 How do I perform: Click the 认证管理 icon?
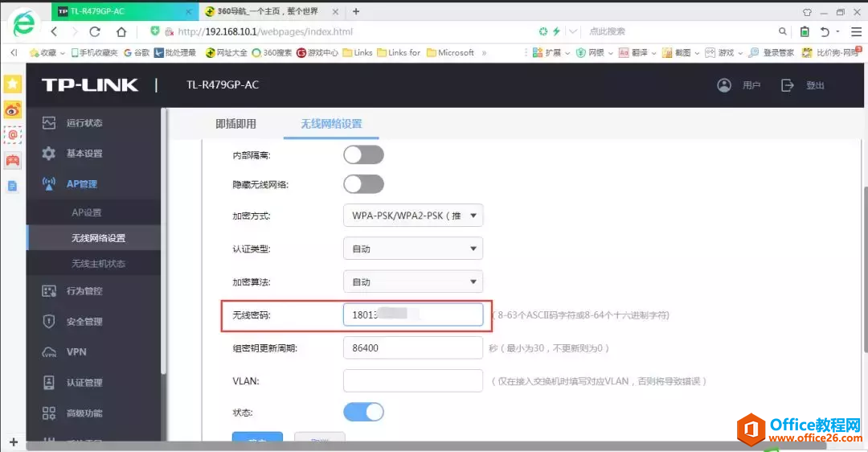coord(49,382)
